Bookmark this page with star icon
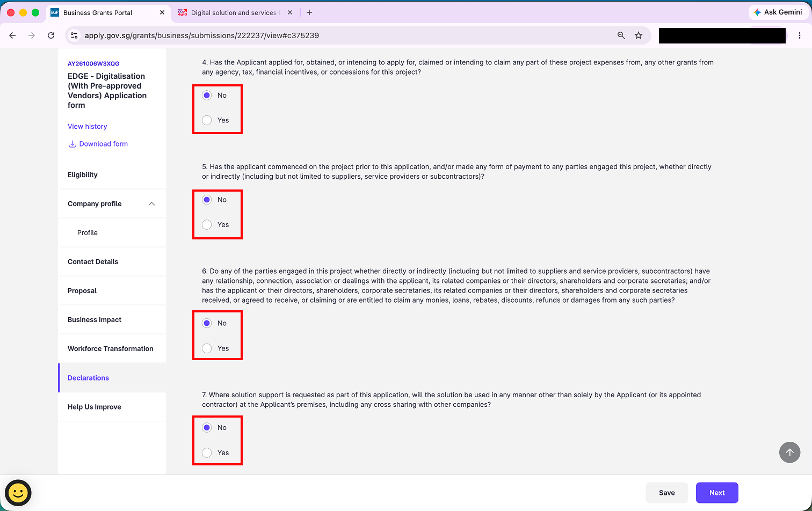Screen dimensions: 812x511 tap(639, 35)
